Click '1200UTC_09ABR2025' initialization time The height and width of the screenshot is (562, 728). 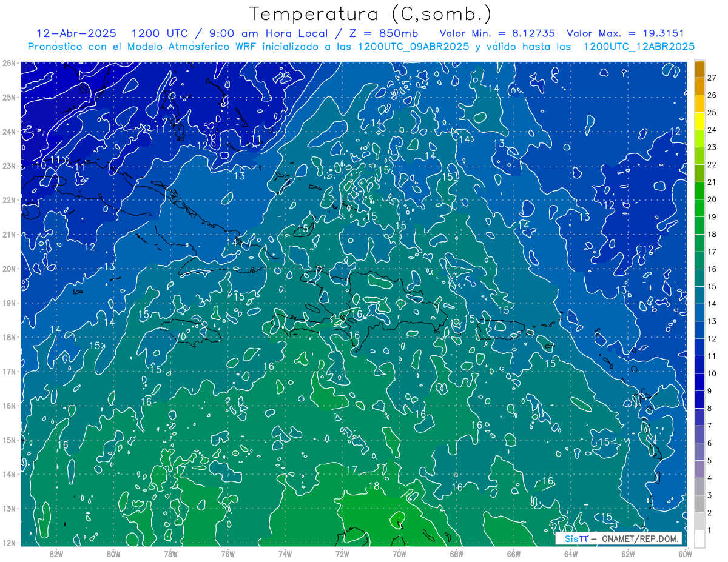[x=413, y=46]
